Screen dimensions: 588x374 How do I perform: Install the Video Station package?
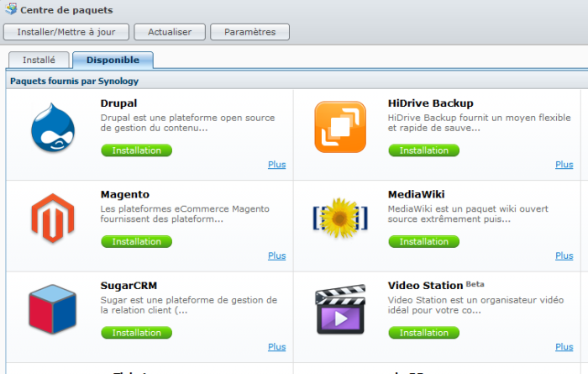pyautogui.click(x=423, y=332)
